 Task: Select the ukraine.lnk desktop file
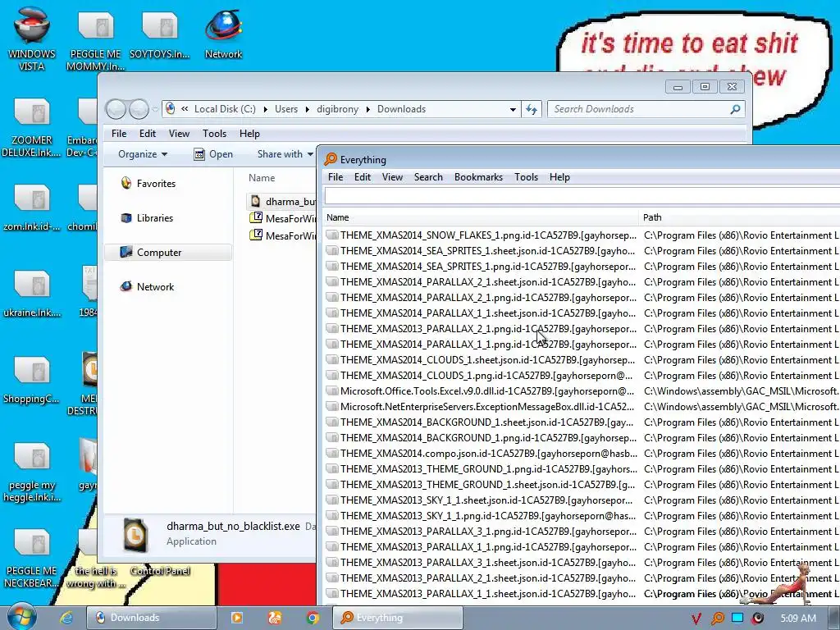click(32, 293)
